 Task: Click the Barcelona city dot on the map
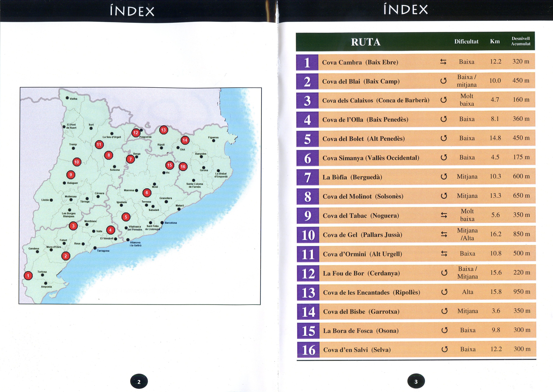click(162, 223)
